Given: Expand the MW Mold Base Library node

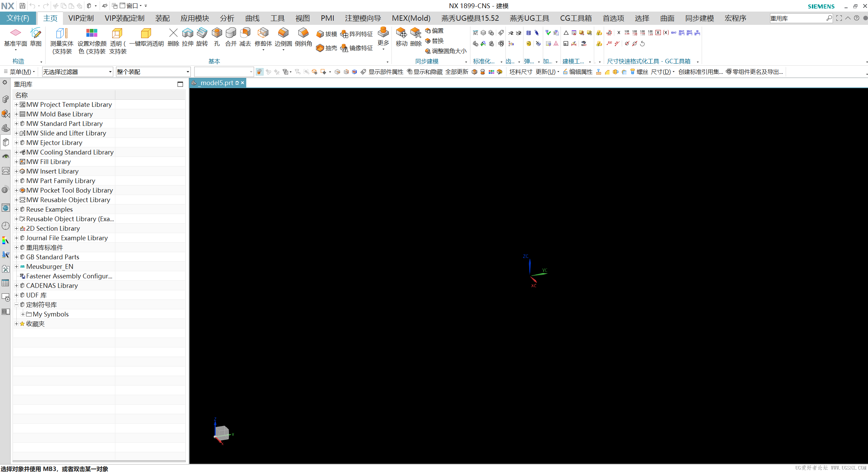Looking at the screenshot, I should (x=16, y=114).
